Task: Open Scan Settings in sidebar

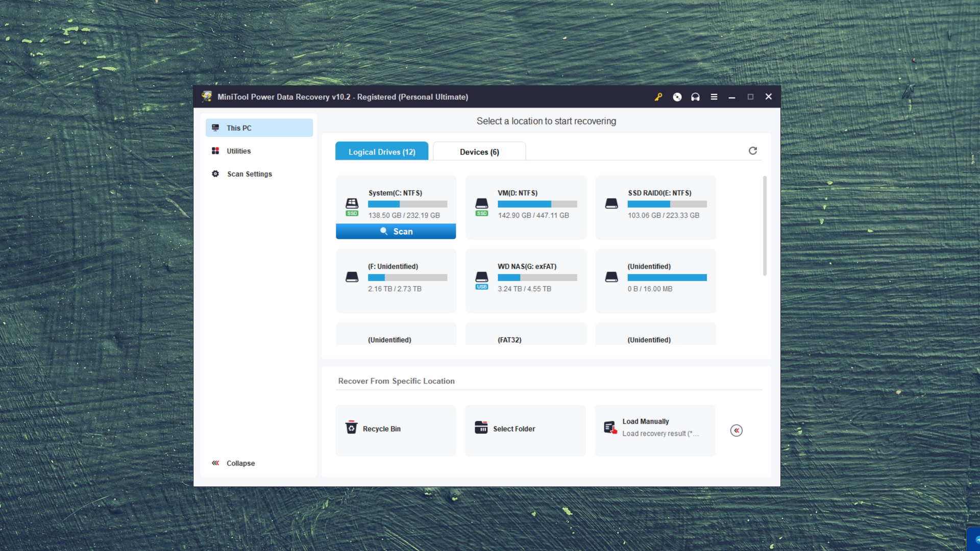Action: 259,174
